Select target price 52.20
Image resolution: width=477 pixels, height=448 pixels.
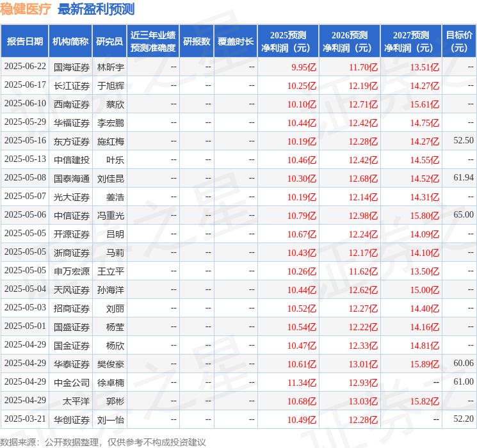coord(464,419)
